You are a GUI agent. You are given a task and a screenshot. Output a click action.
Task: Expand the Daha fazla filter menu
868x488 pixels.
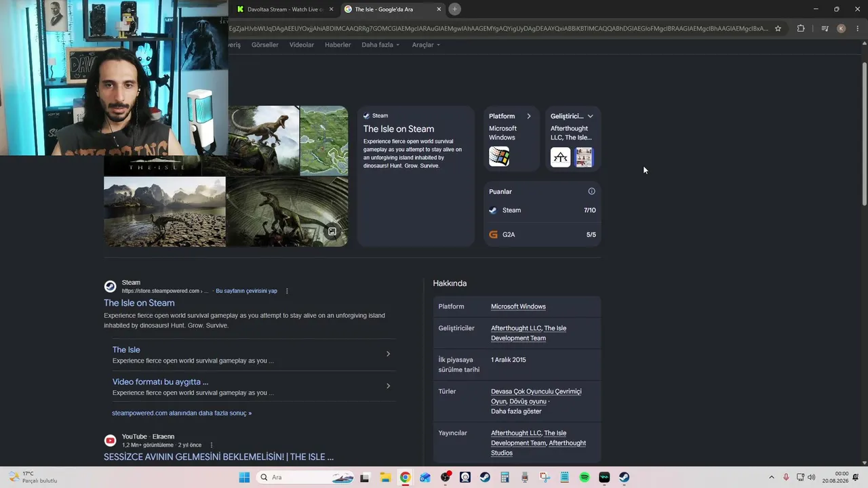coord(380,45)
